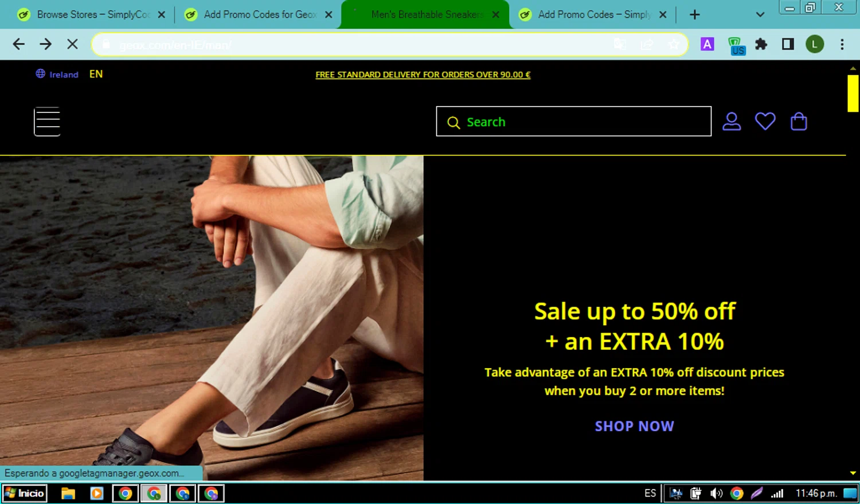This screenshot has width=860, height=504.
Task: Open the purple A extension
Action: 707,44
